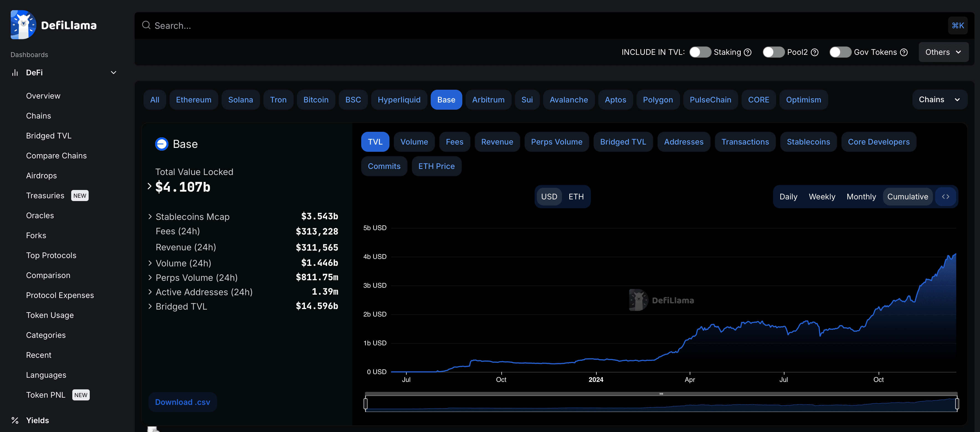
Task: Click the Staking help question-mark icon
Action: pos(748,52)
